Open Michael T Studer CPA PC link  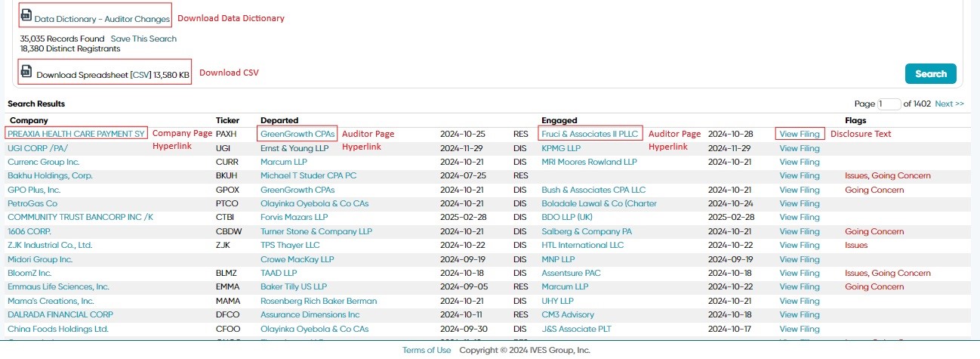pos(308,175)
